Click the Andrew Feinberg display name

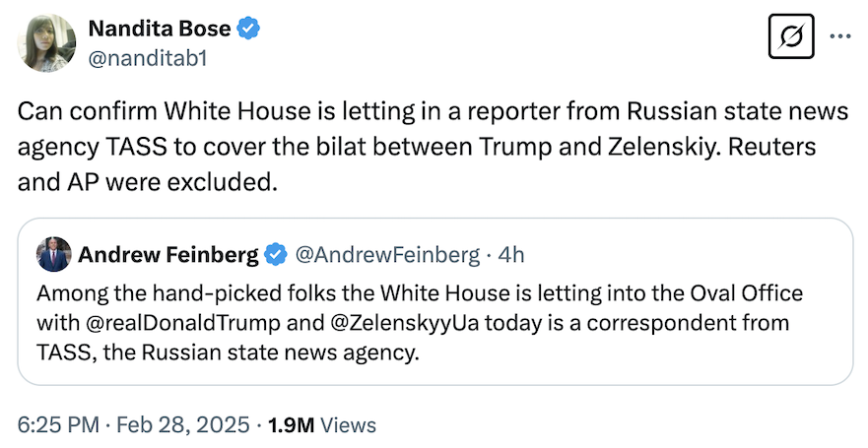[x=167, y=256]
